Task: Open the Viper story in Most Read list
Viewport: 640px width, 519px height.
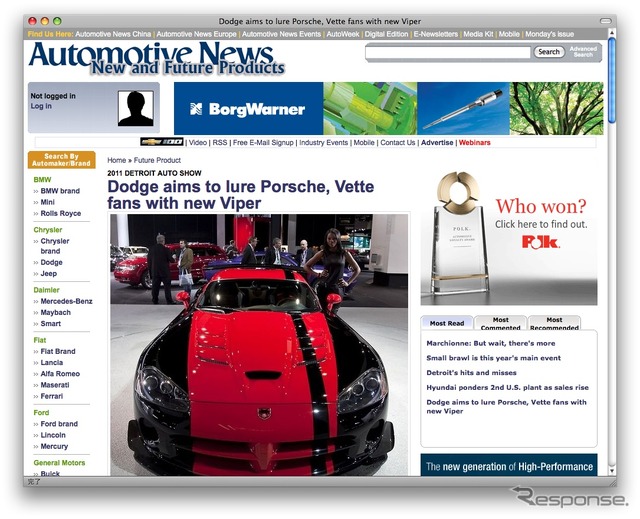Action: (506, 407)
